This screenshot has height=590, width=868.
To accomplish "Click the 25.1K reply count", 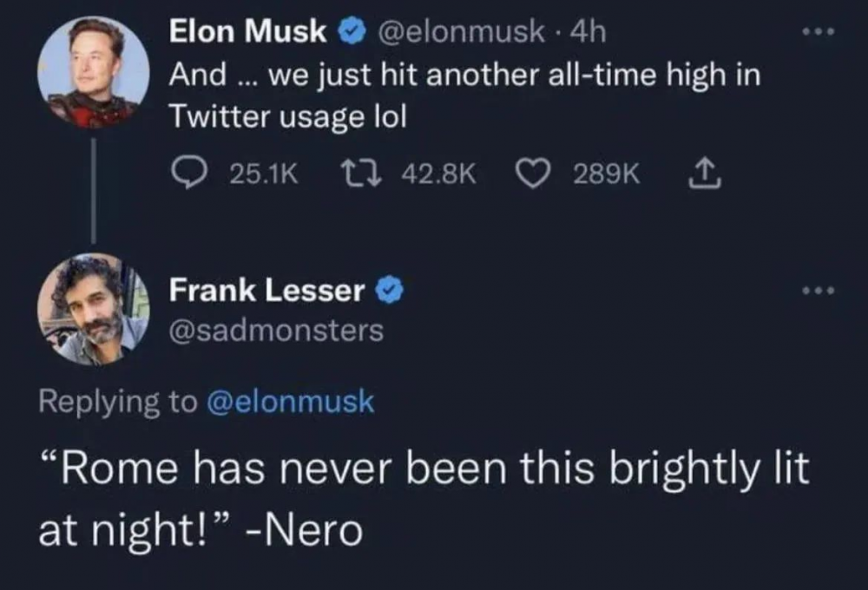I will [x=264, y=176].
